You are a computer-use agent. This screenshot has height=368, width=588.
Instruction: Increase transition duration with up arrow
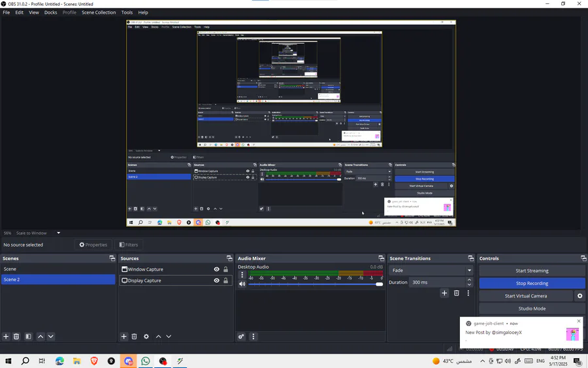tap(469, 280)
